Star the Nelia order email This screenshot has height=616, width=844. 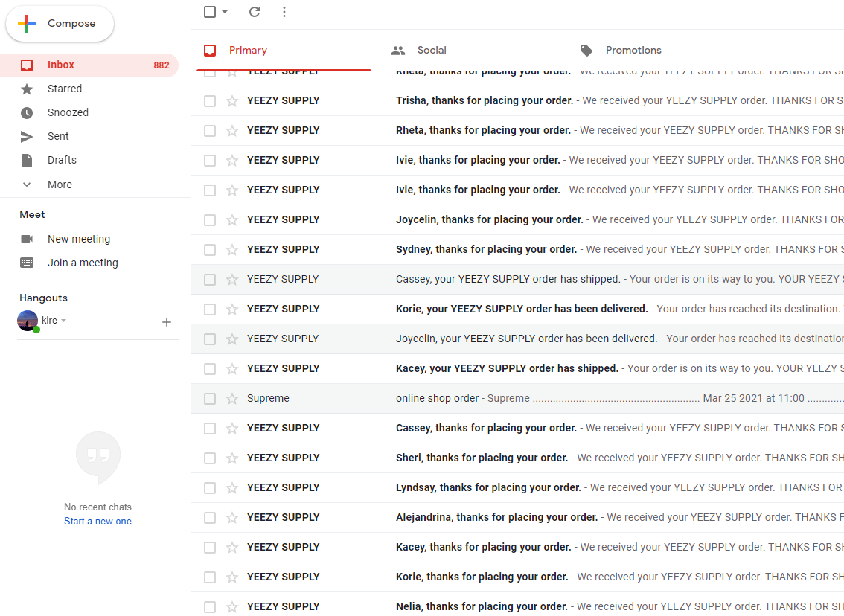(x=232, y=607)
